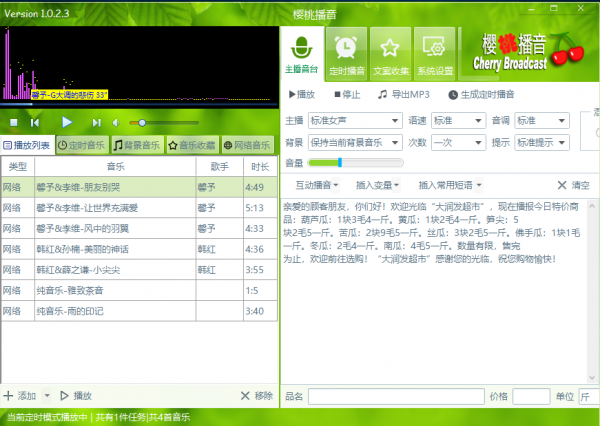Viewport: 600px width, 426px height.
Task: Switch to the 播放列表 tab
Action: [28, 145]
